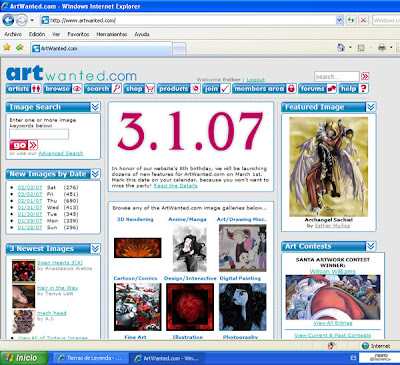Open the Read the Details link
Image resolution: width=400 pixels, height=365 pixels.
pyautogui.click(x=175, y=186)
